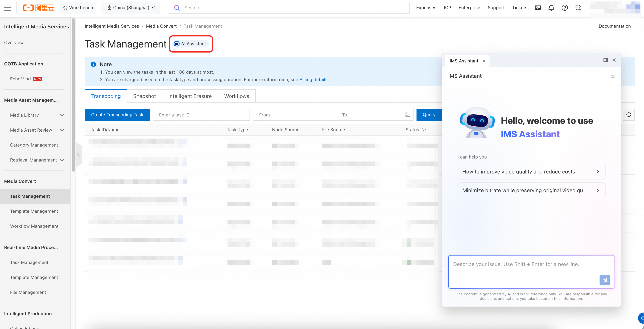This screenshot has width=644, height=329.
Task: Switch to the Snapshot tab
Action: (x=145, y=96)
